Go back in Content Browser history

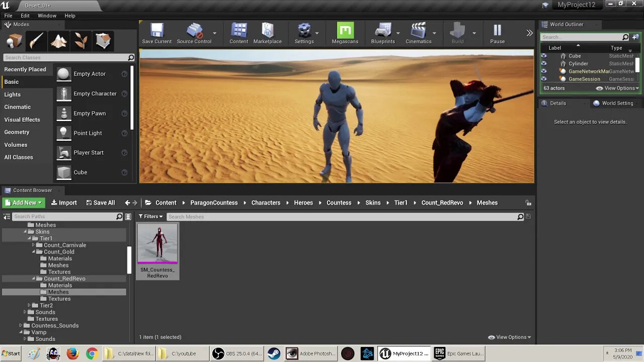point(127,203)
